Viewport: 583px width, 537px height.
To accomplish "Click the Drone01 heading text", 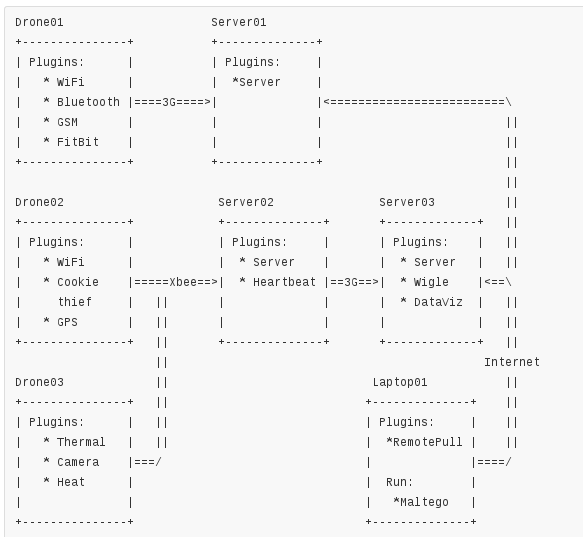I will pyautogui.click(x=39, y=22).
